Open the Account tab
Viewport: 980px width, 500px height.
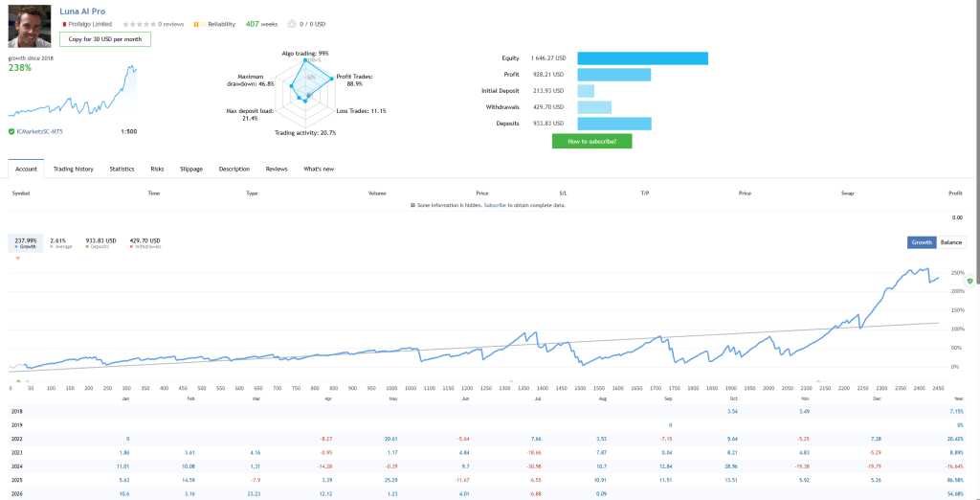(26, 169)
